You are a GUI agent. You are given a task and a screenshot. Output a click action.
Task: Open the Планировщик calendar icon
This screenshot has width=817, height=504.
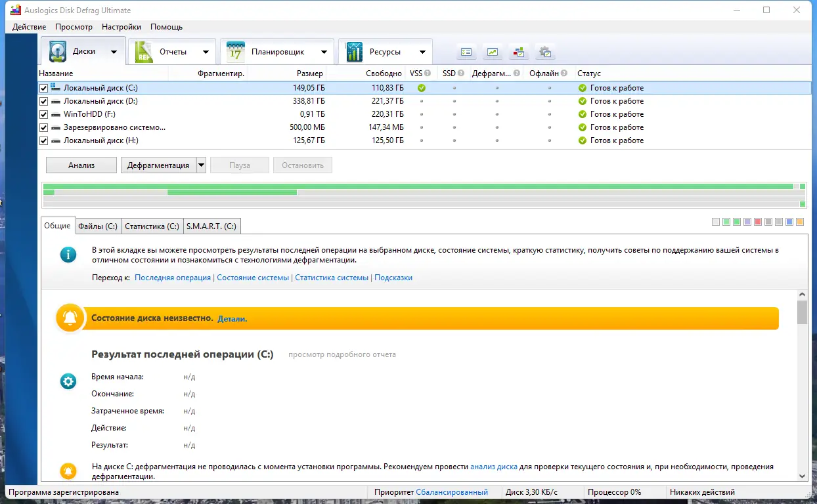(235, 51)
